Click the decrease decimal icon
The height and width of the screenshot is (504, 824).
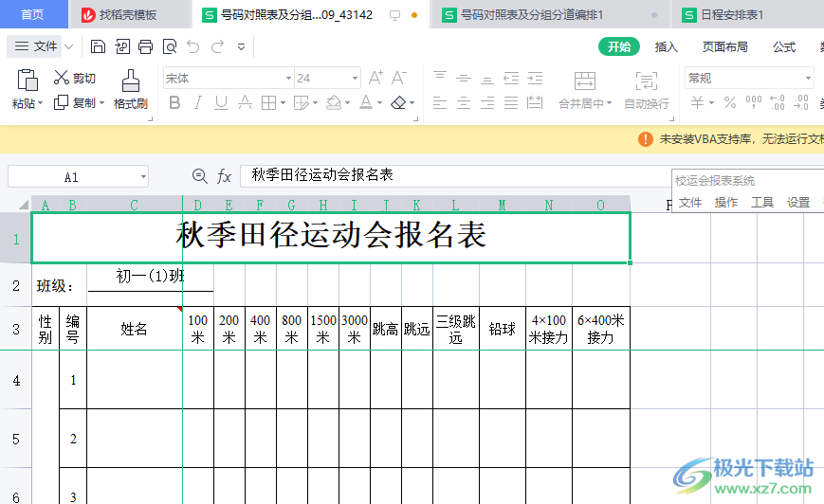point(801,102)
